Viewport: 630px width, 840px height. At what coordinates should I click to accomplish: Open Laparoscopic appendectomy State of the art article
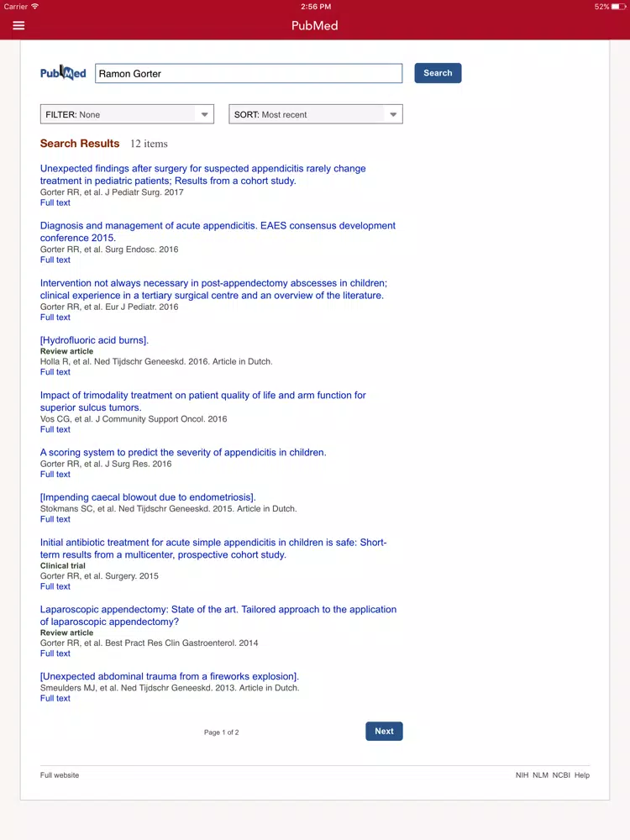coord(218,615)
